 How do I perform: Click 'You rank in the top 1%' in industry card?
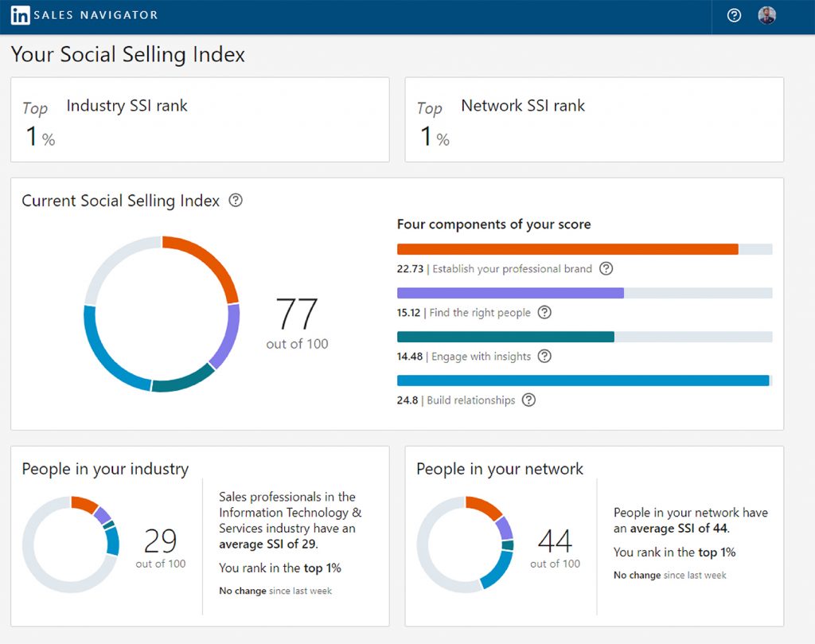(x=280, y=568)
